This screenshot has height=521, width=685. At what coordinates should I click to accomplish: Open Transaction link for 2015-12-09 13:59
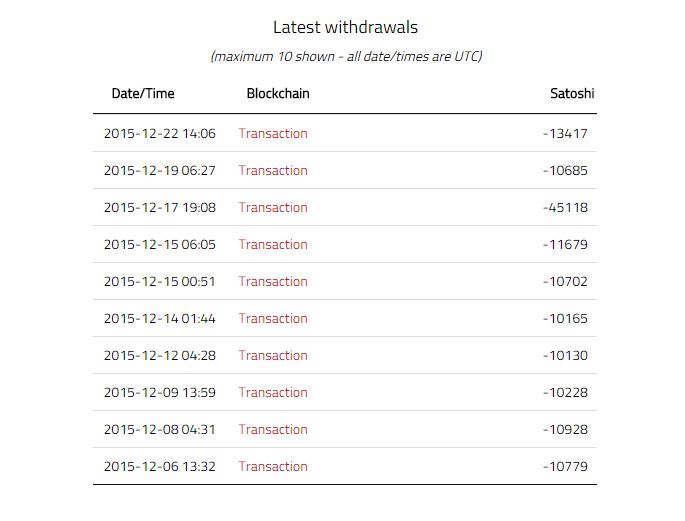click(273, 393)
